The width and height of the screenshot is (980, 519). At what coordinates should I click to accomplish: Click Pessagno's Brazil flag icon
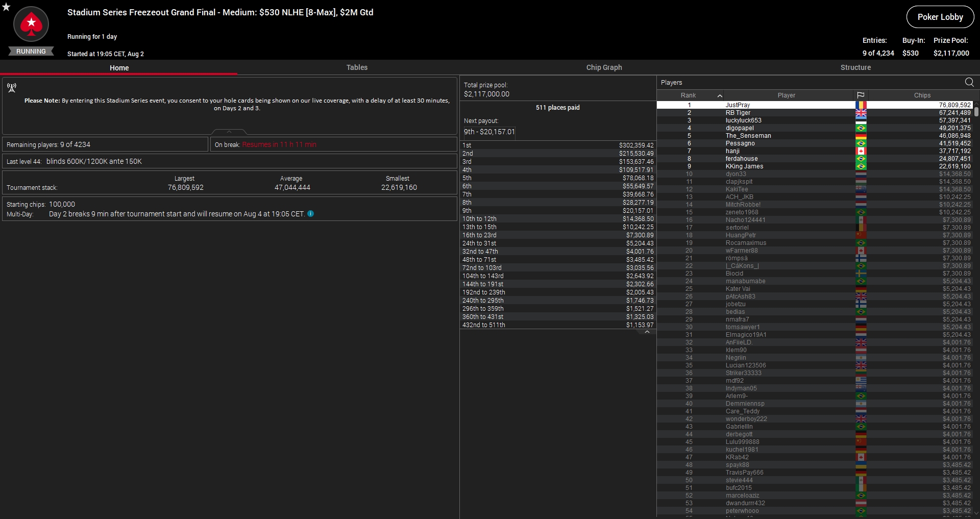pos(861,143)
